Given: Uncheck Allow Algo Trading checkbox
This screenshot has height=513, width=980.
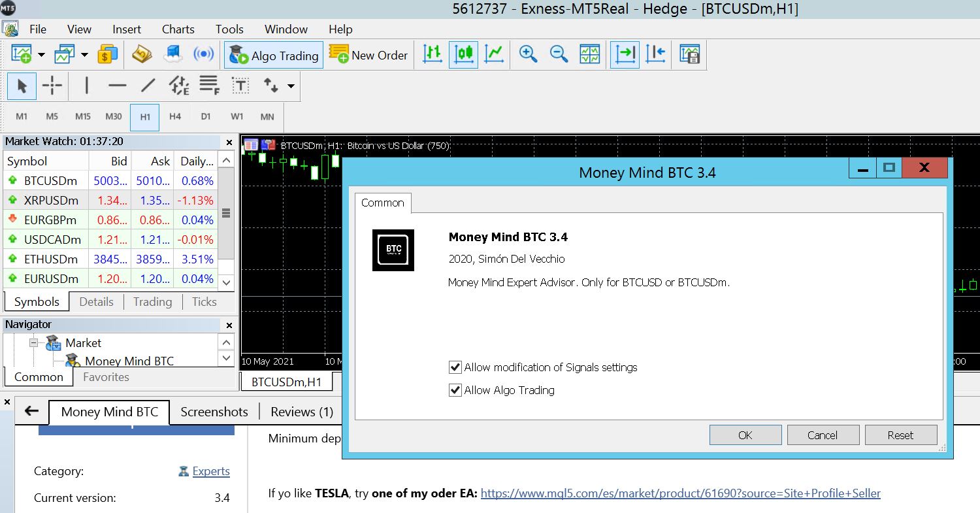Looking at the screenshot, I should pyautogui.click(x=455, y=390).
